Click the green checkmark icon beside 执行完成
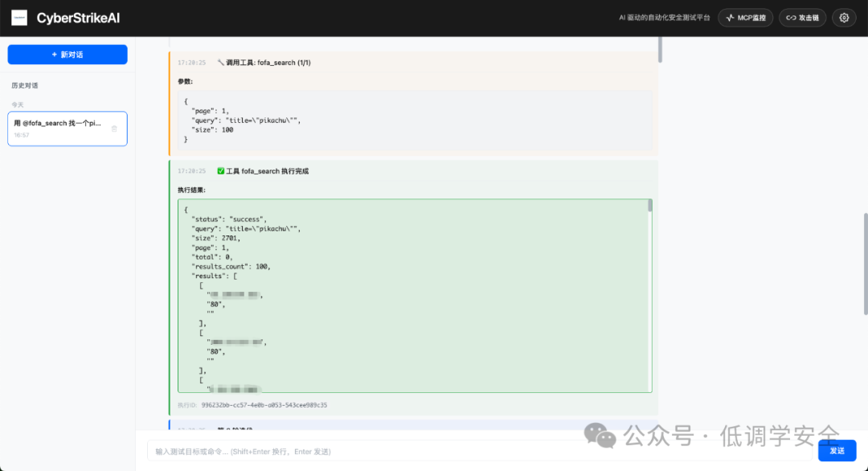868x471 pixels. click(x=221, y=171)
